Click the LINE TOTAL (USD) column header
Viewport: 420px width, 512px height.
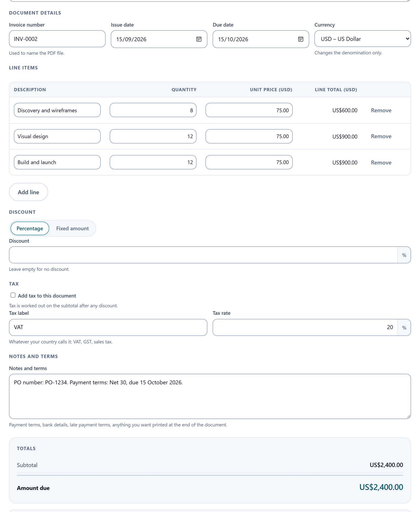(336, 90)
